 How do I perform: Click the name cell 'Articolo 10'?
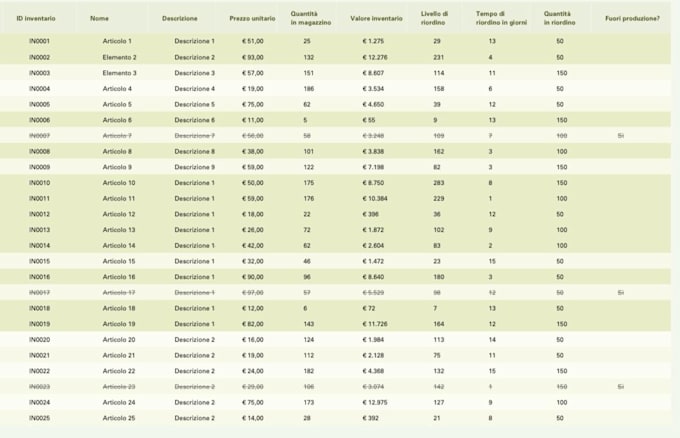(x=119, y=183)
